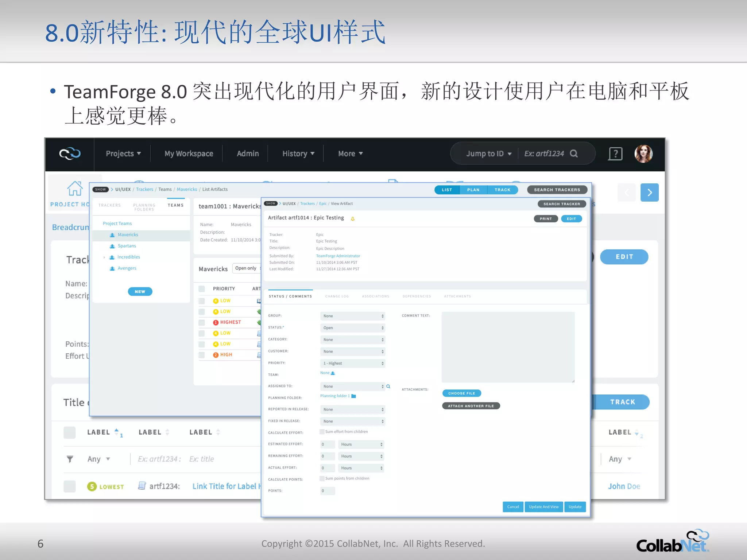Click the John Doe link
747x560 pixels.
tap(624, 486)
